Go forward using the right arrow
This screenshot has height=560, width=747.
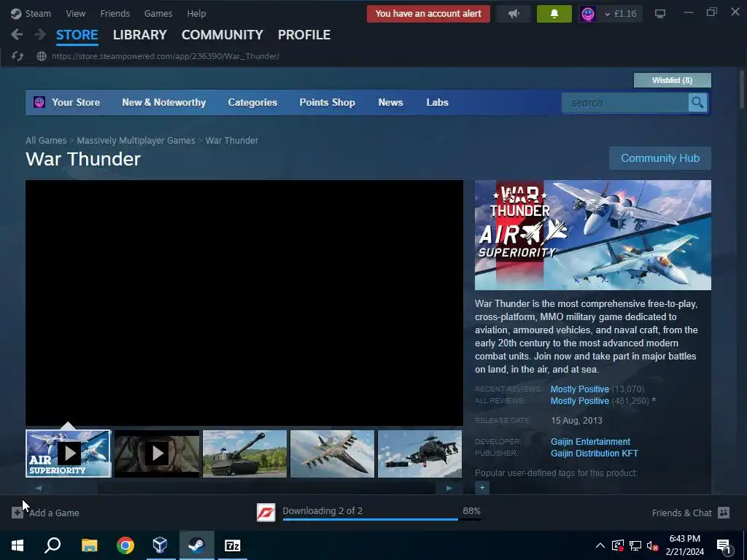click(x=40, y=34)
